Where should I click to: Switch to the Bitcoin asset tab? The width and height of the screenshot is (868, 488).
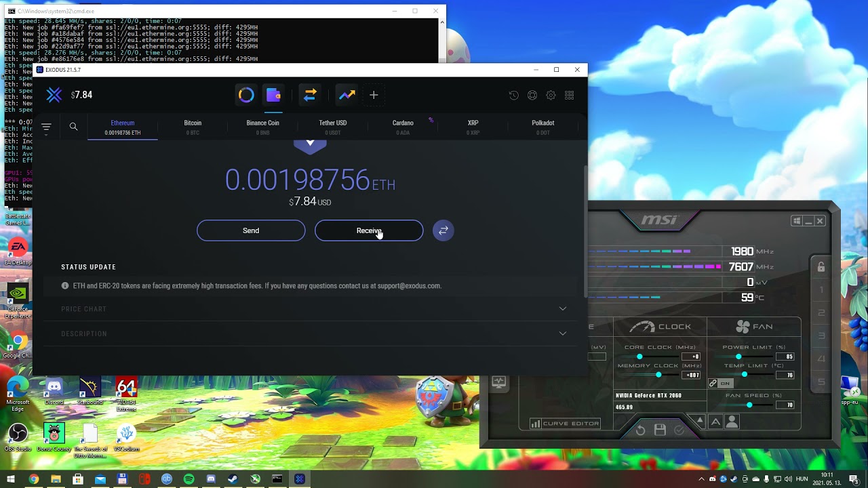(193, 127)
